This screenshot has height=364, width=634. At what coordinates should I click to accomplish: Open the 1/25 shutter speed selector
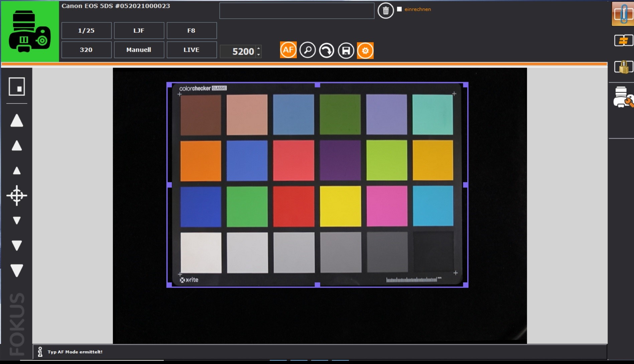pos(86,31)
